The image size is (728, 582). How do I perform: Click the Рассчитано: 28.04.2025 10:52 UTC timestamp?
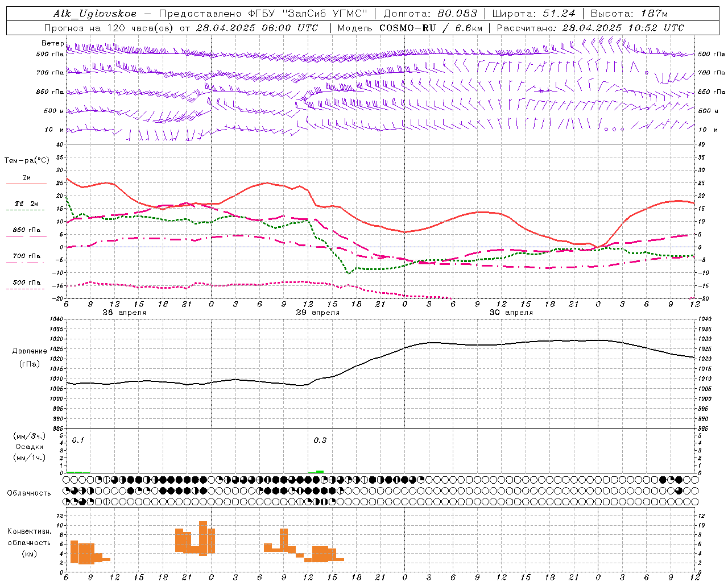point(590,28)
